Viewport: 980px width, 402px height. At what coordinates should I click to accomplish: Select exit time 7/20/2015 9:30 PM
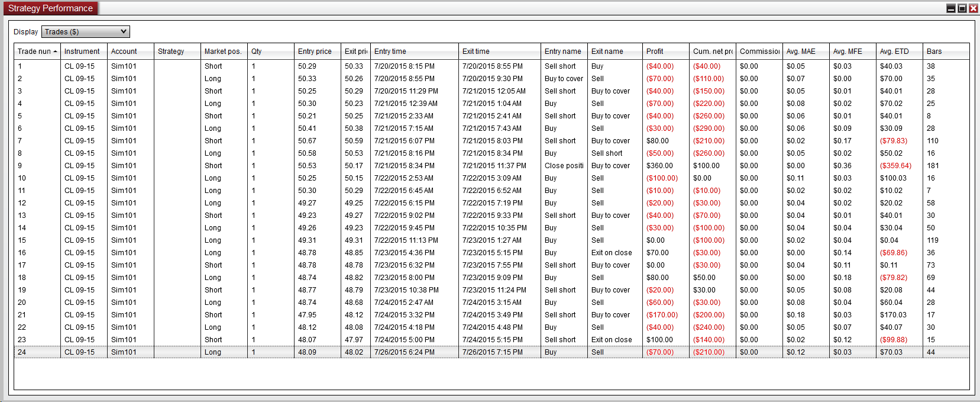pyautogui.click(x=492, y=79)
